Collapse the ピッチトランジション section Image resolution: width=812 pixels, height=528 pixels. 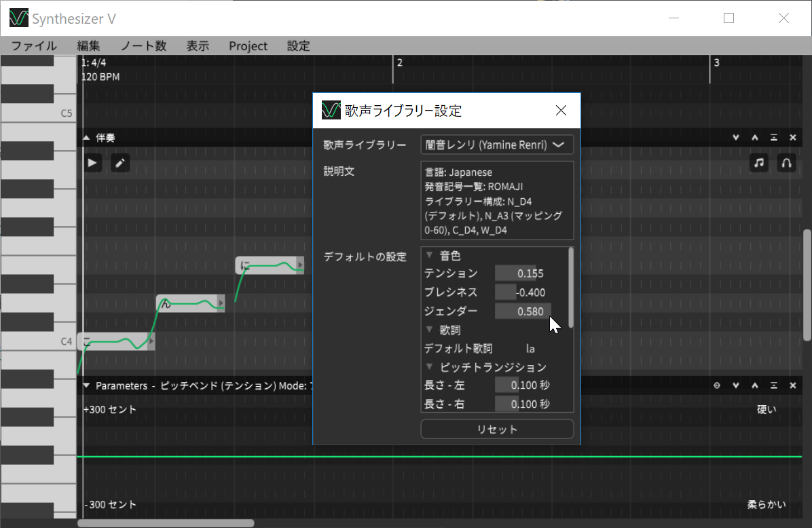click(x=429, y=367)
